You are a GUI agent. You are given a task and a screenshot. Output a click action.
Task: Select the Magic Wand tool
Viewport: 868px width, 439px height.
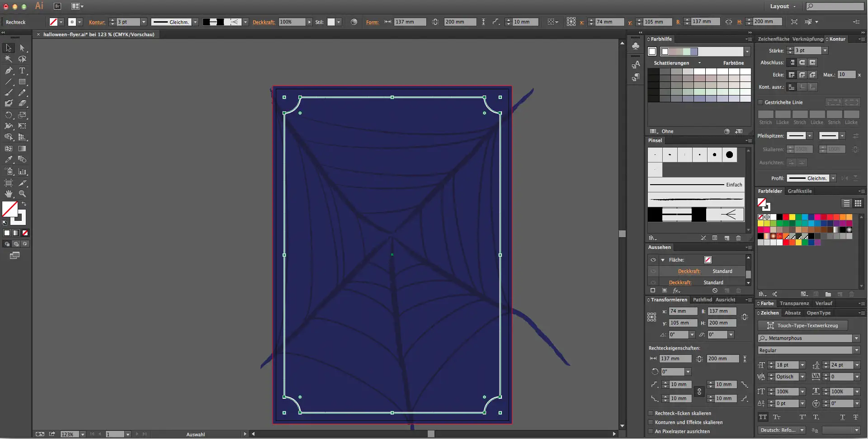(9, 59)
